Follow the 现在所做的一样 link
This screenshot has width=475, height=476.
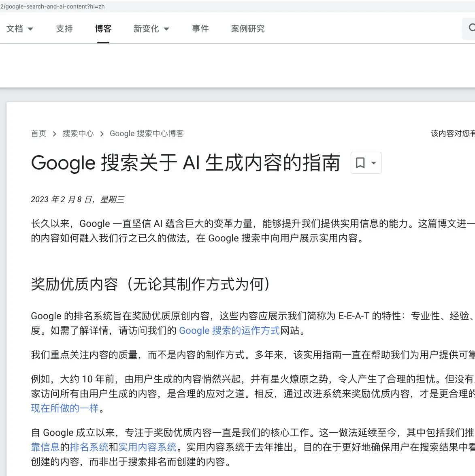pyautogui.click(x=65, y=408)
